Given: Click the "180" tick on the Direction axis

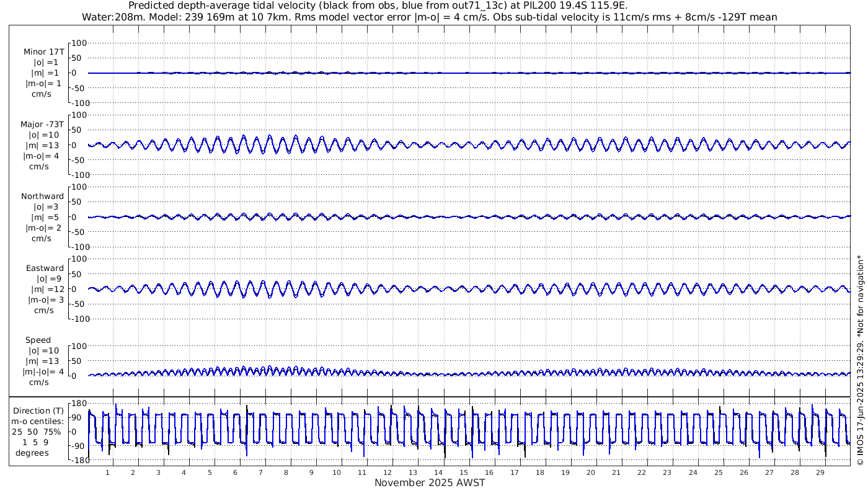Looking at the screenshot, I should (79, 403).
